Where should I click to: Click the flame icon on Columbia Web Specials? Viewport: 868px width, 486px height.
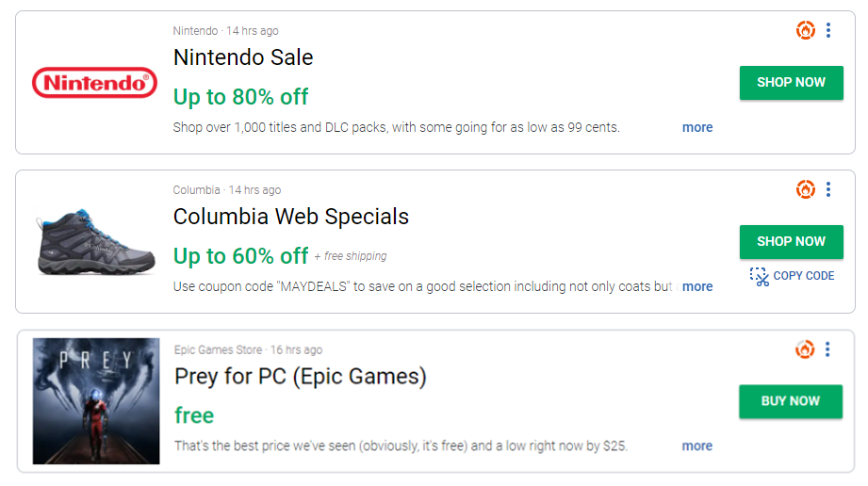point(805,189)
